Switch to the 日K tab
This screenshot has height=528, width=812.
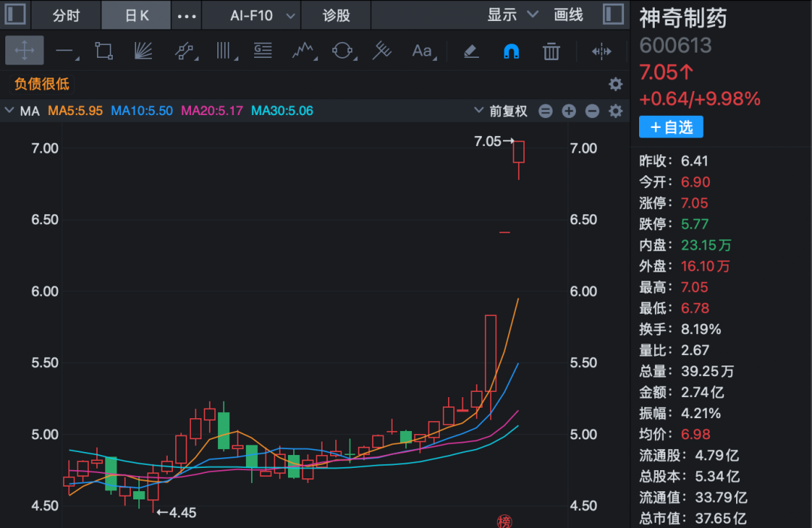coord(136,15)
